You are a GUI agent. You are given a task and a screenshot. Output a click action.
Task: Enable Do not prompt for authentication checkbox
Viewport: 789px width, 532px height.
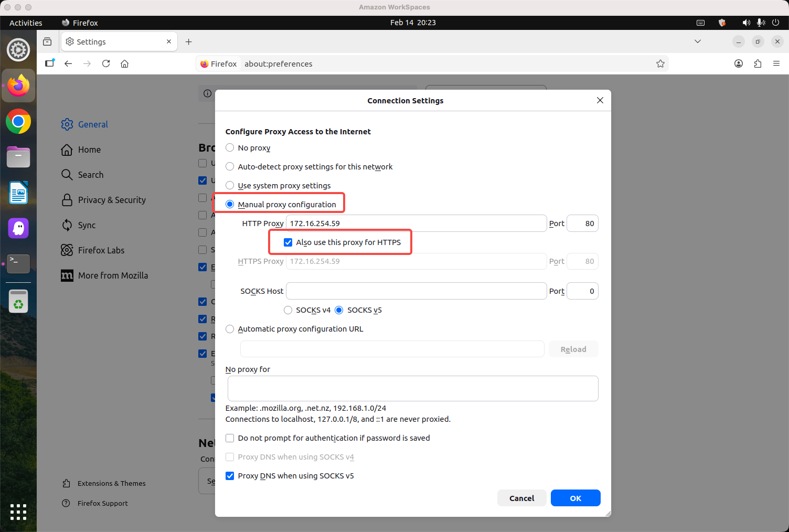click(230, 438)
